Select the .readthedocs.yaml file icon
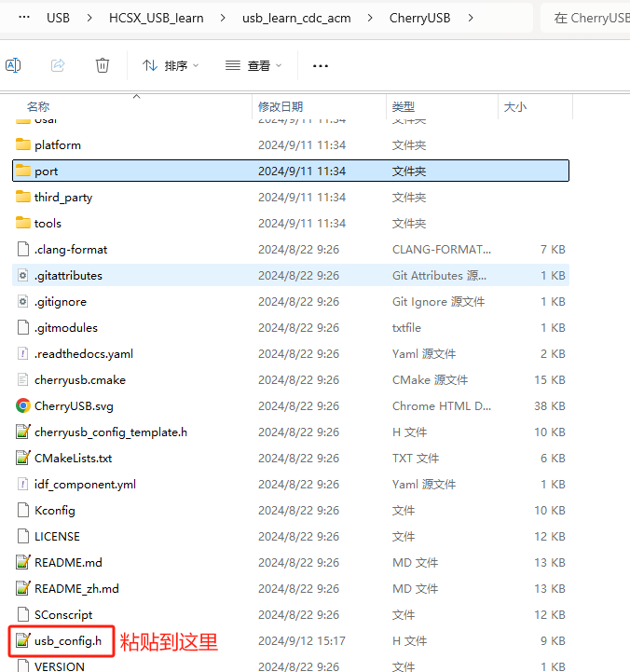Viewport: 630px width, 672px height. click(23, 354)
